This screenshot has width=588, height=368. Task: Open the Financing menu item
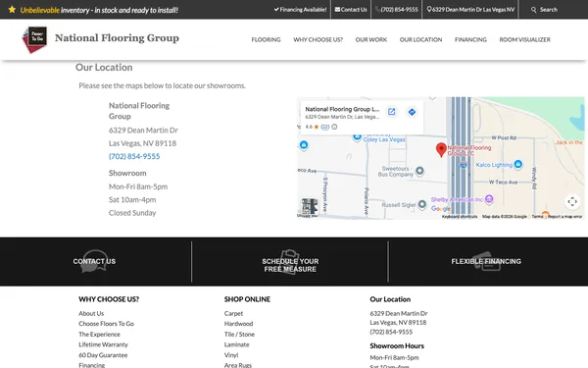470,39
